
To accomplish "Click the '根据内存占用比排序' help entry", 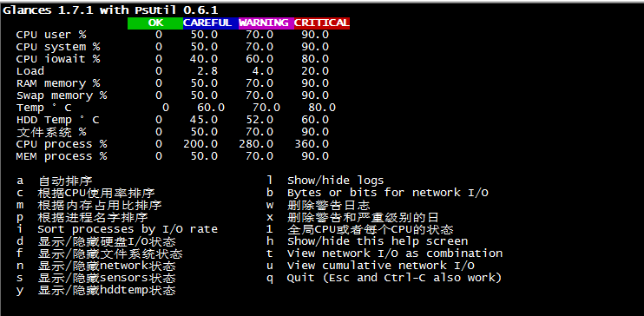I will (x=100, y=205).
